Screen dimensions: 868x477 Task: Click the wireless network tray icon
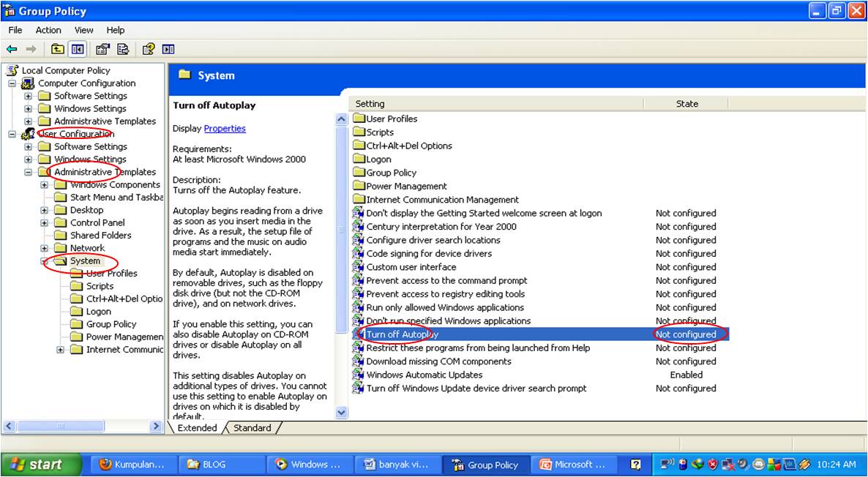[x=668, y=465]
